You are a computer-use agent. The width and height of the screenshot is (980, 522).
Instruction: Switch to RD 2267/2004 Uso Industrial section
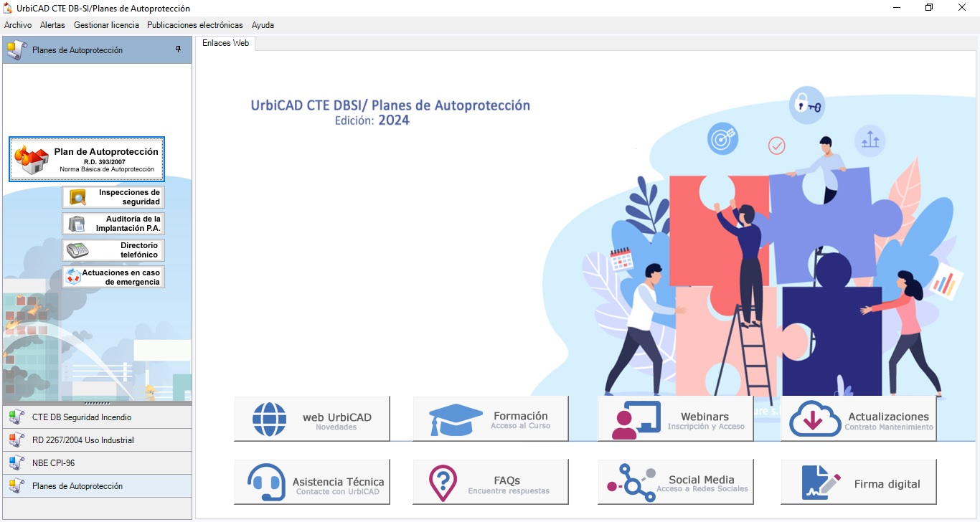[x=97, y=440]
